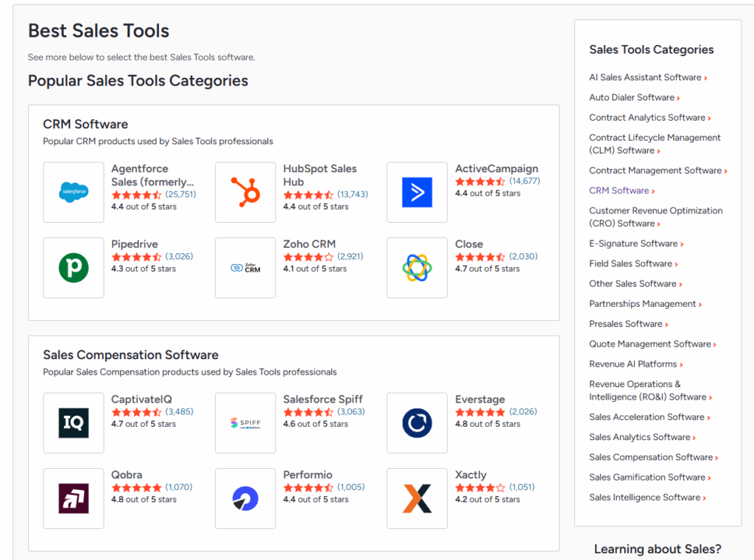Viewport: 754px width, 560px height.
Task: Open the Close logo tile
Action: (x=417, y=268)
